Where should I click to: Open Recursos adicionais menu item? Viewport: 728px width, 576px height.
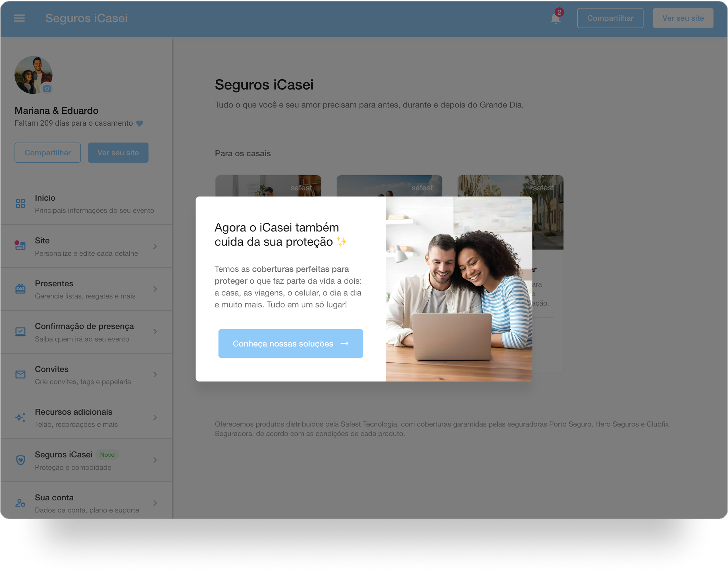(x=86, y=418)
